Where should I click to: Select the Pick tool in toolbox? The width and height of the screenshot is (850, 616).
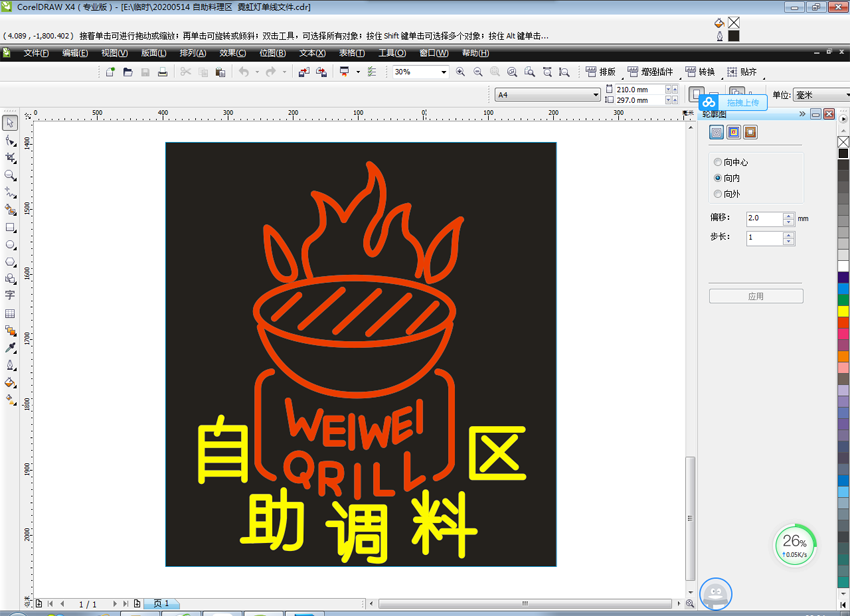click(x=10, y=123)
